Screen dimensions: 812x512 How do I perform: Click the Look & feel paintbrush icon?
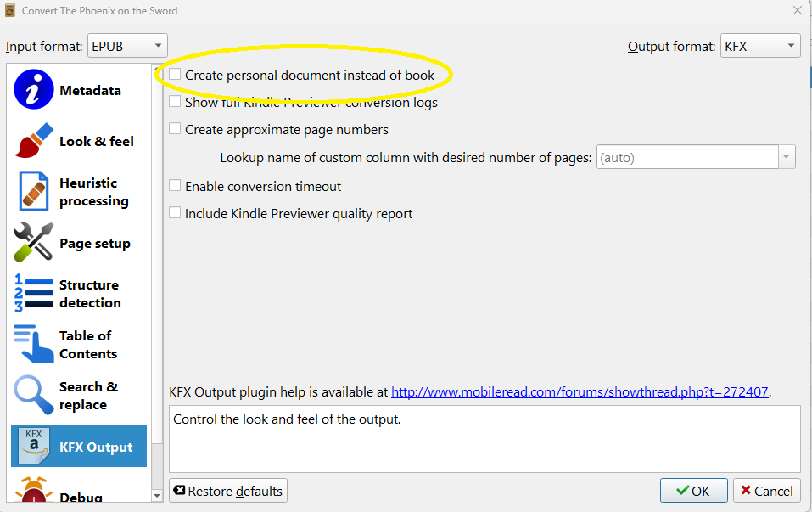[34, 140]
